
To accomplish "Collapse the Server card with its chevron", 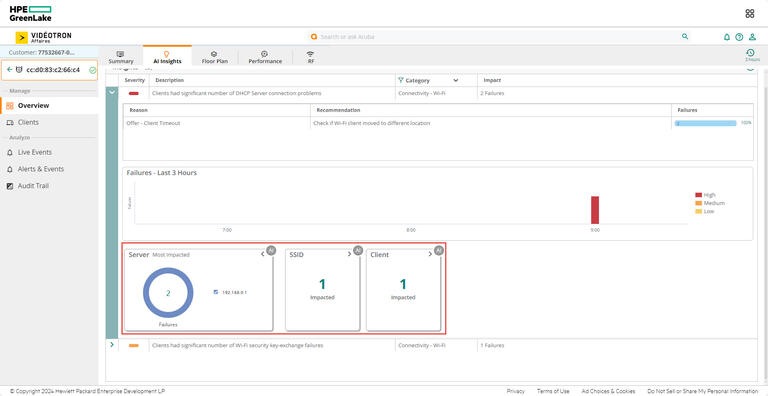I will (263, 254).
